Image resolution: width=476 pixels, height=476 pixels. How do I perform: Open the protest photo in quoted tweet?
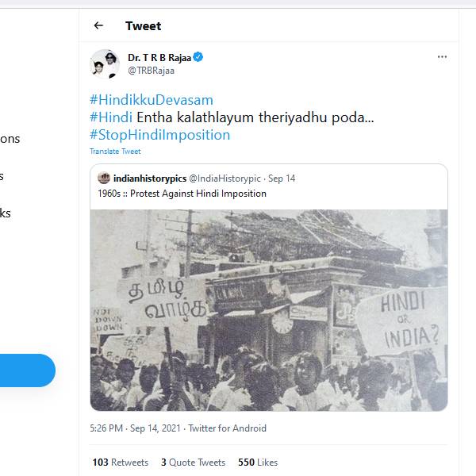pos(268,309)
